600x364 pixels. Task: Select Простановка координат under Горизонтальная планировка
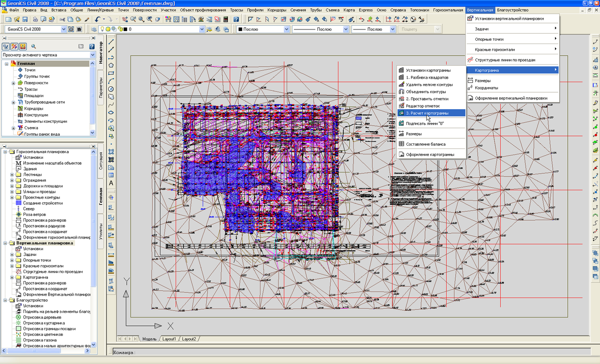click(x=45, y=232)
